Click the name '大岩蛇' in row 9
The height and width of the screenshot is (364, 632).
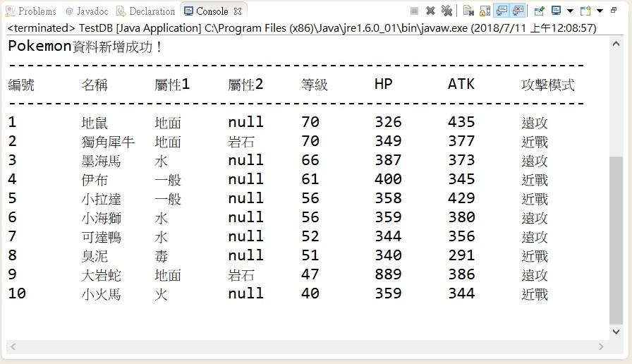pyautogui.click(x=101, y=275)
